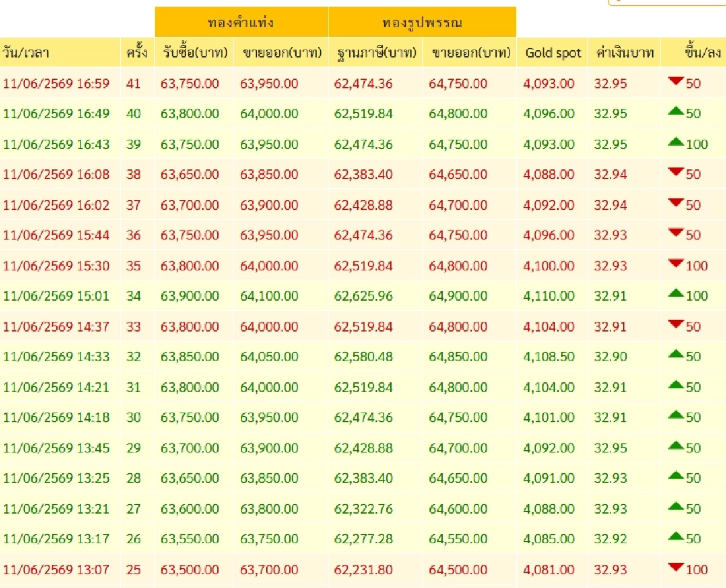Click the ฐานภาษี(บาท) column header
This screenshot has width=726, height=588.
[x=375, y=53]
